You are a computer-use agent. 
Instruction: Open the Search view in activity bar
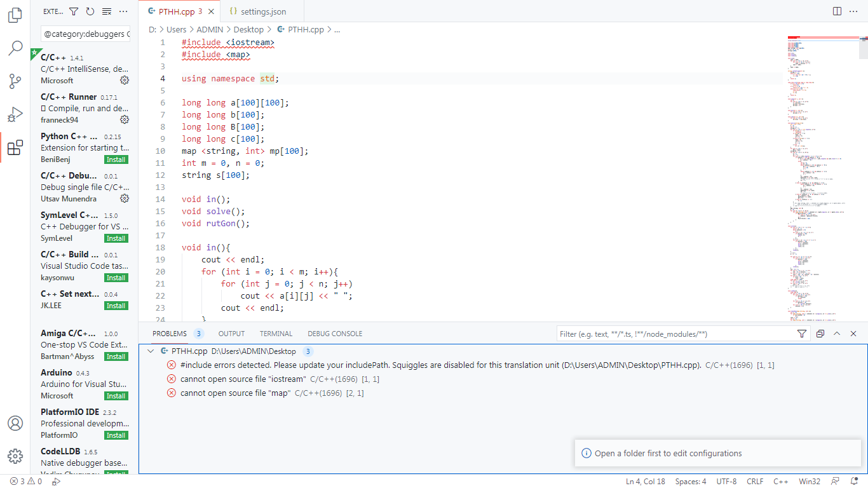(15, 48)
